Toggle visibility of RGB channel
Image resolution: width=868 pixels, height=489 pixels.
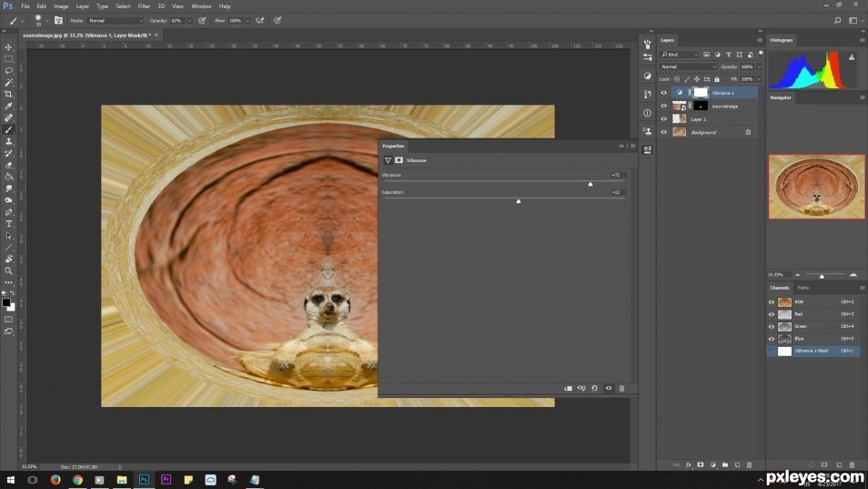(772, 302)
